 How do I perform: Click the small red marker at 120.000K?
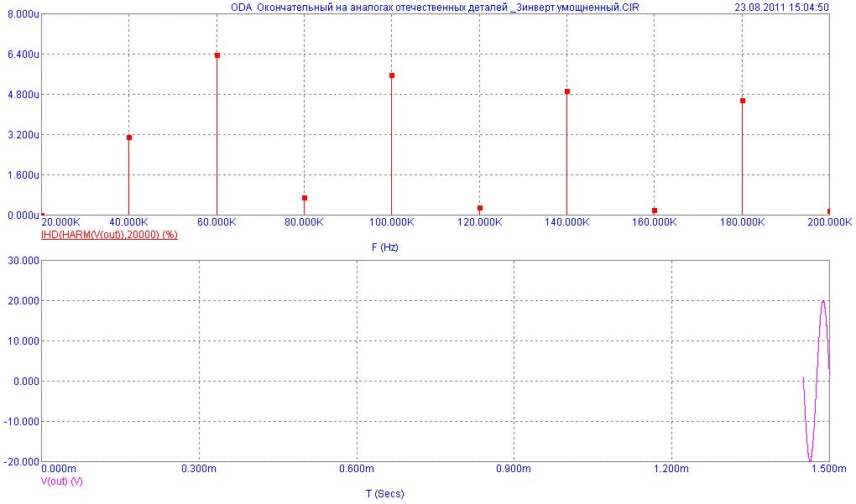480,208
